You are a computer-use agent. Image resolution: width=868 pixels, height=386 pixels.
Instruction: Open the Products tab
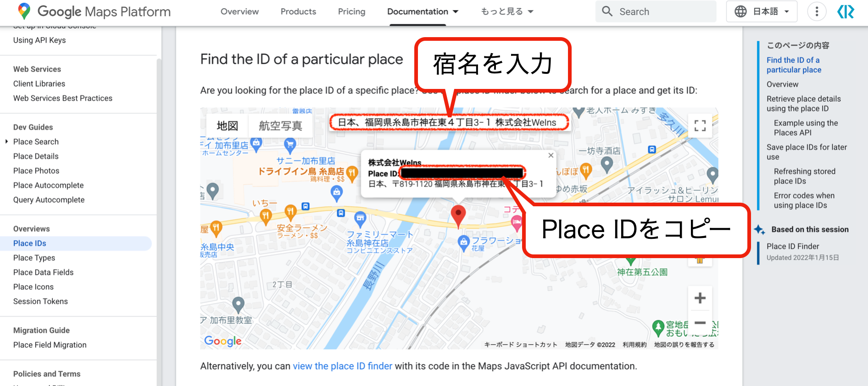coord(298,11)
